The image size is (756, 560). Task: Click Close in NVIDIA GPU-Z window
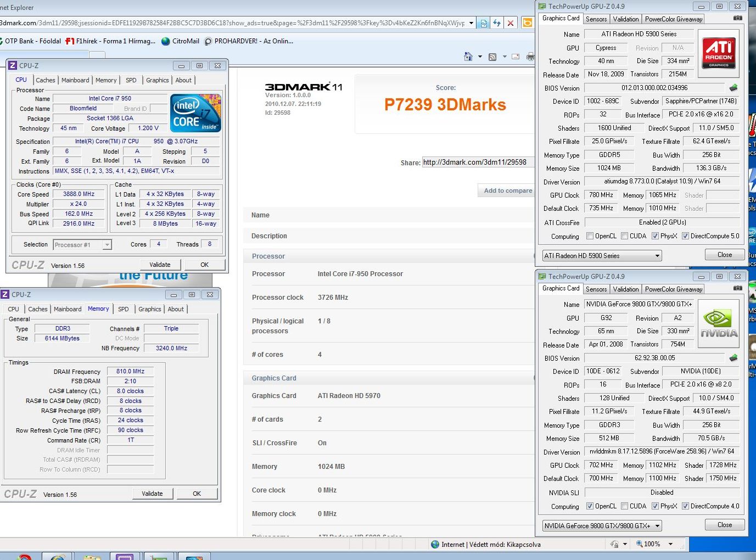pyautogui.click(x=725, y=525)
